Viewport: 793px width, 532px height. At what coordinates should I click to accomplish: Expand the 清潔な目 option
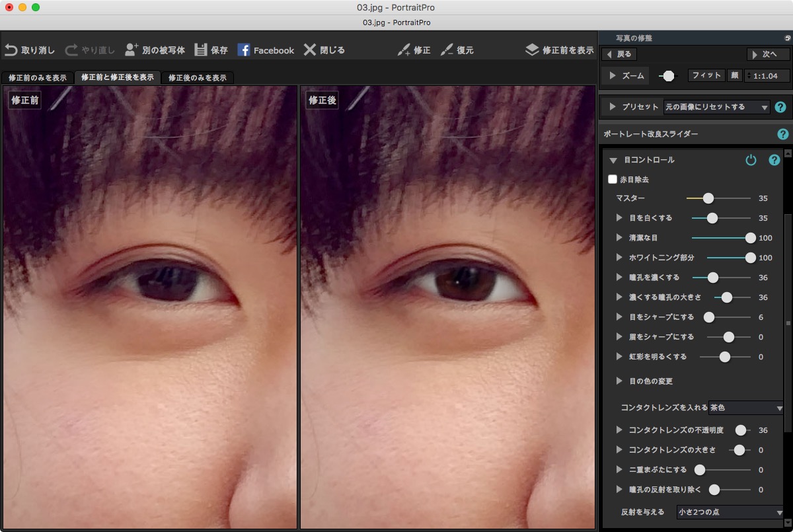click(619, 237)
